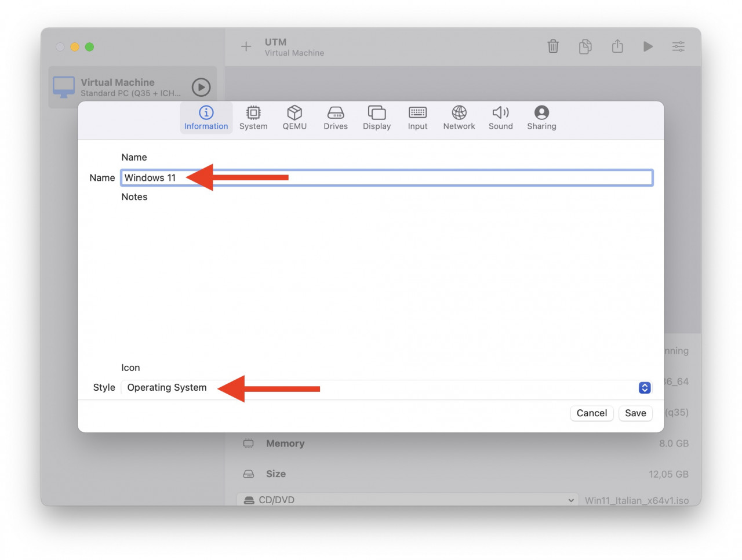
Task: Click the Name text field containing Windows 11
Action: [387, 177]
